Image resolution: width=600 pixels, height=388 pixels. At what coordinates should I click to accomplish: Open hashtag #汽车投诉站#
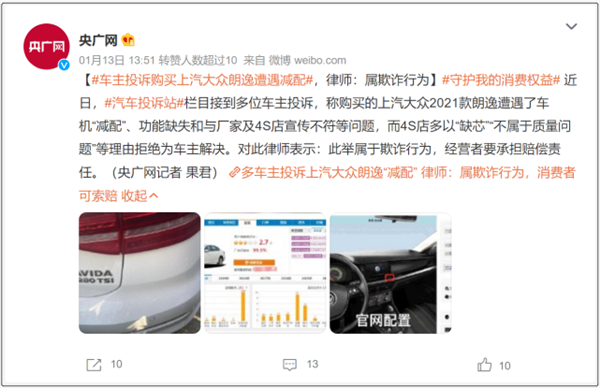(x=144, y=103)
